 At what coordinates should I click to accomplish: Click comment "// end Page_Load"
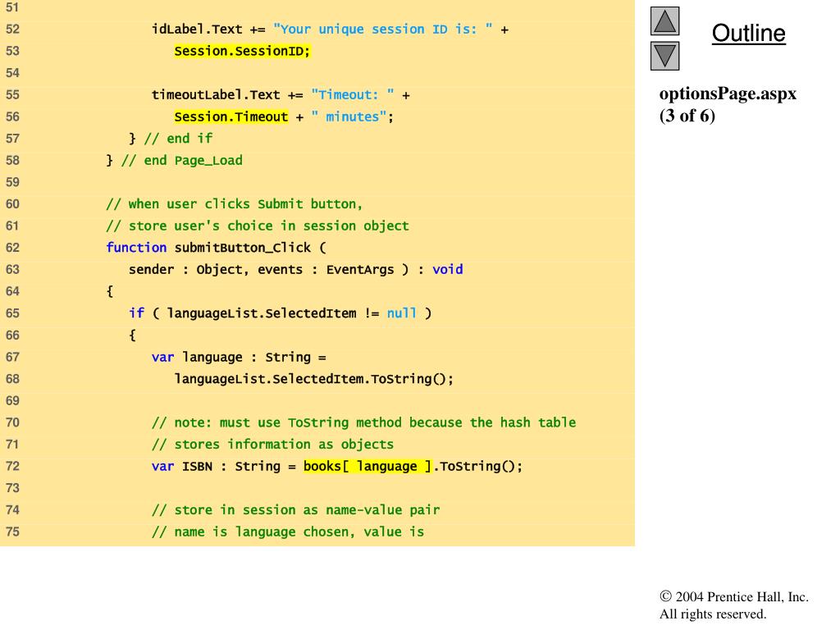coord(181,160)
